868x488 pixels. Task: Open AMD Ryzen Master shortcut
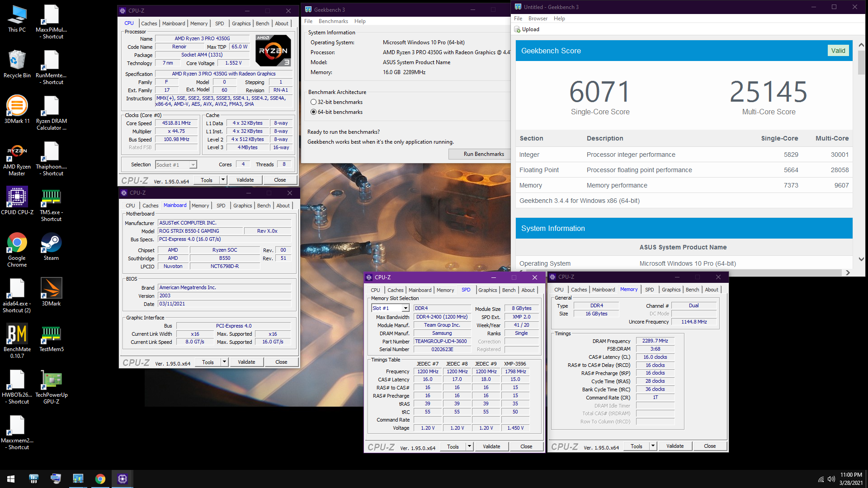17,160
